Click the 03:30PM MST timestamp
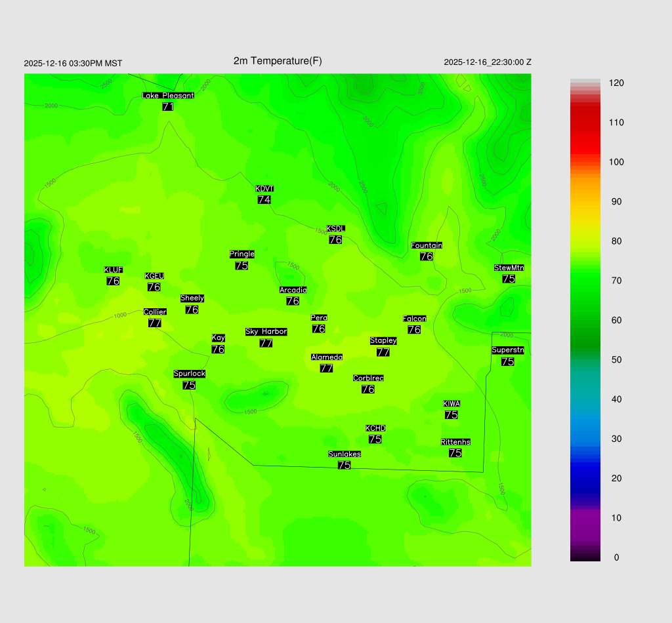672x623 pixels. point(73,64)
